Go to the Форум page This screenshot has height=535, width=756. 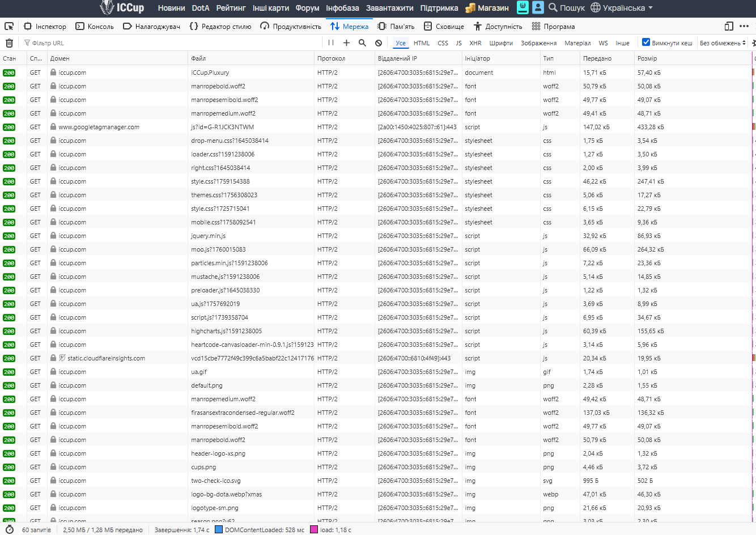(307, 8)
